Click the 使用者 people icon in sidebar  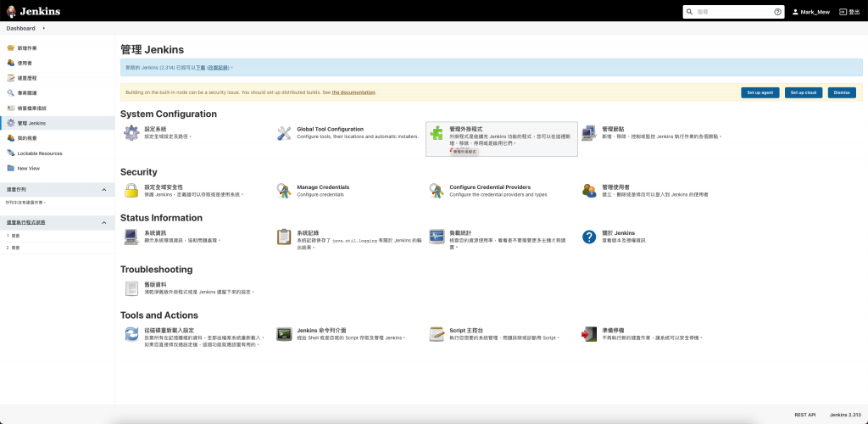pyautogui.click(x=10, y=63)
